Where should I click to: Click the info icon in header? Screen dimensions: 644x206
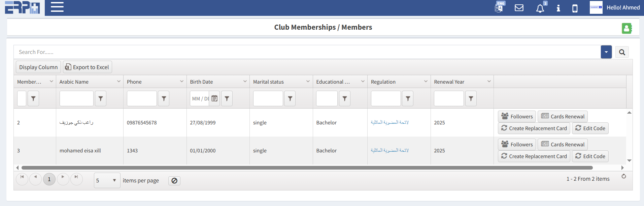(558, 8)
